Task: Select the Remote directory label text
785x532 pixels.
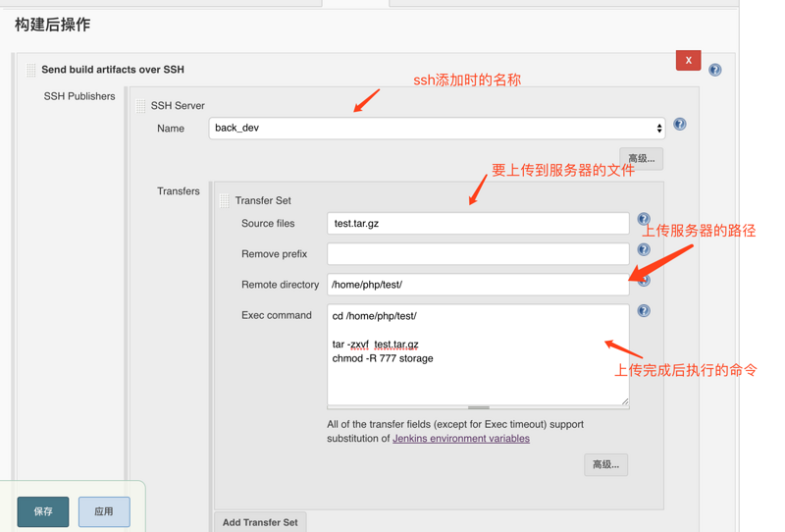Action: 280,285
